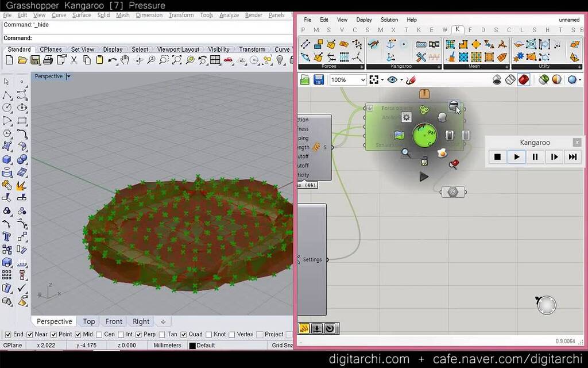Viewport: 588px width, 368px height.
Task: Select the Explode tool in Rhino's left toolbar
Action: pyautogui.click(x=21, y=185)
